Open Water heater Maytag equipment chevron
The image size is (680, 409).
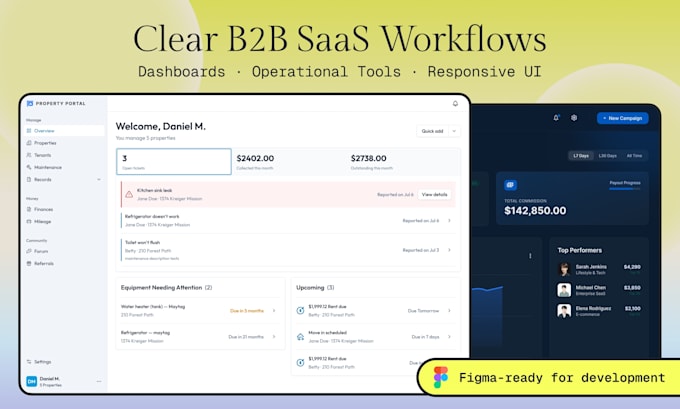(274, 311)
